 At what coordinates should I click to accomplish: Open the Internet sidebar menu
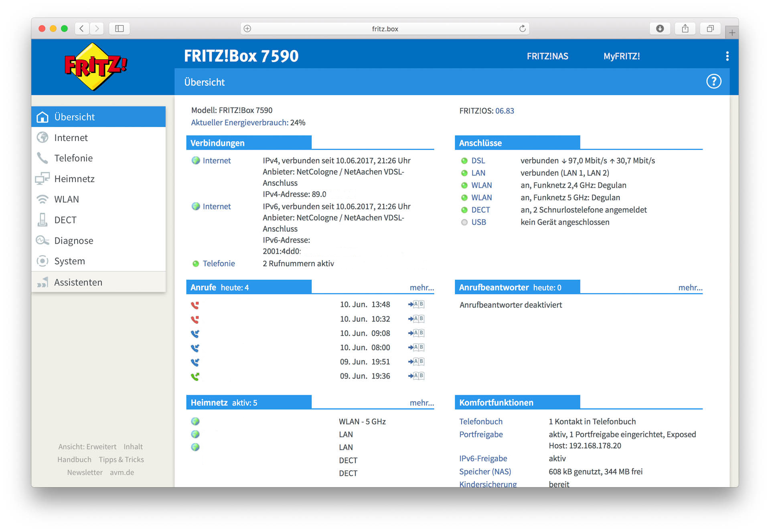[x=98, y=138]
